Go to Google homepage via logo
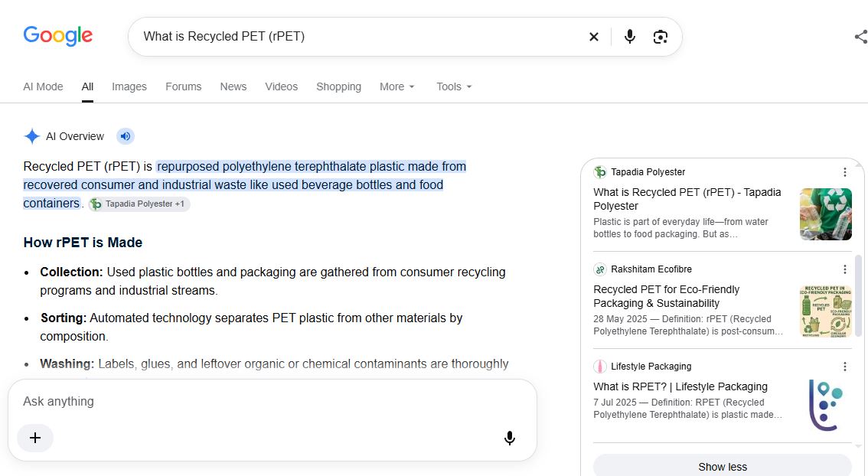 click(58, 36)
